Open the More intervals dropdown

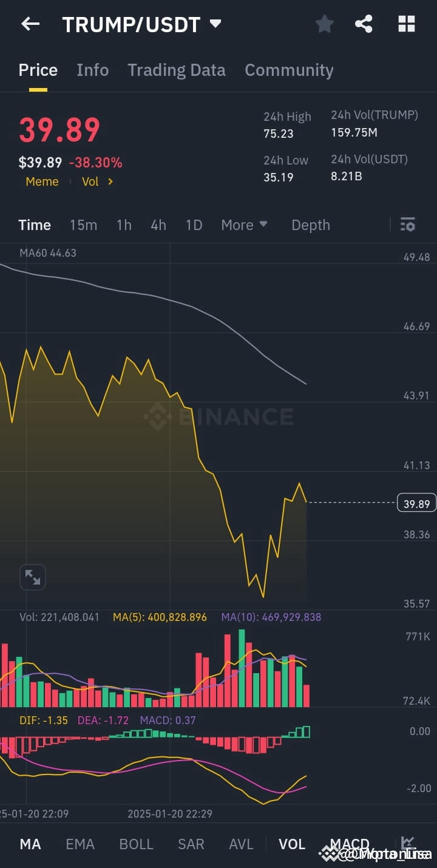(x=245, y=225)
